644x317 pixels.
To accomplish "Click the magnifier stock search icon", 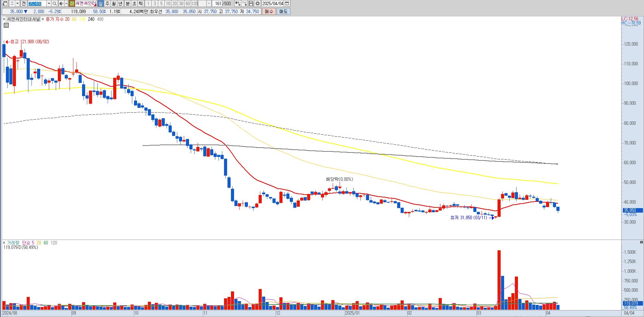I will [55, 3].
